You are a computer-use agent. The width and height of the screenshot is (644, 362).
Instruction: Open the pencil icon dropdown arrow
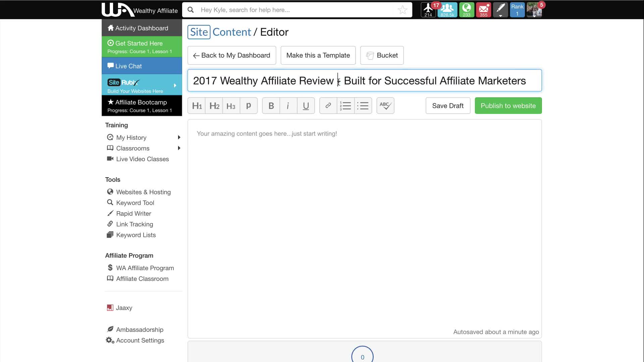point(500,16)
